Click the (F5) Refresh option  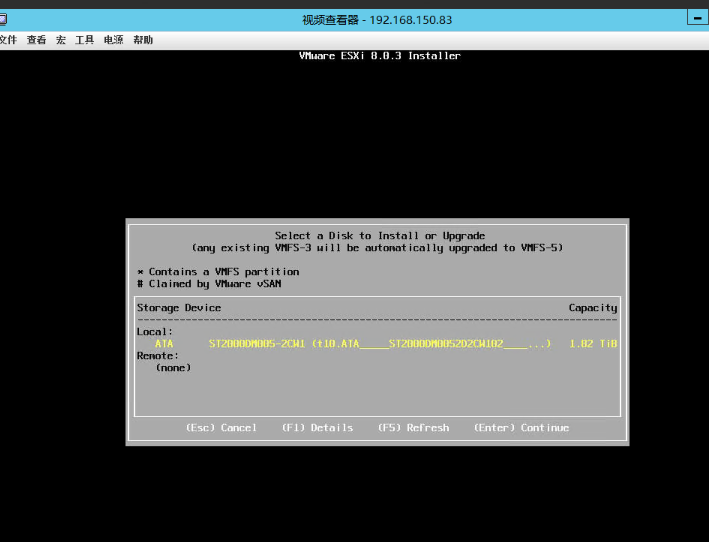[x=413, y=428]
